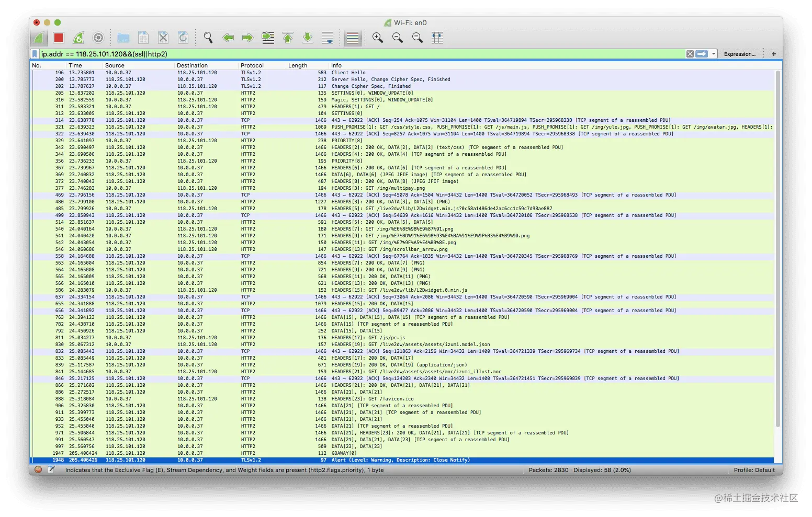Select packet 311 HEADERS[1]: GET /
This screenshot has width=812, height=517.
point(402,107)
